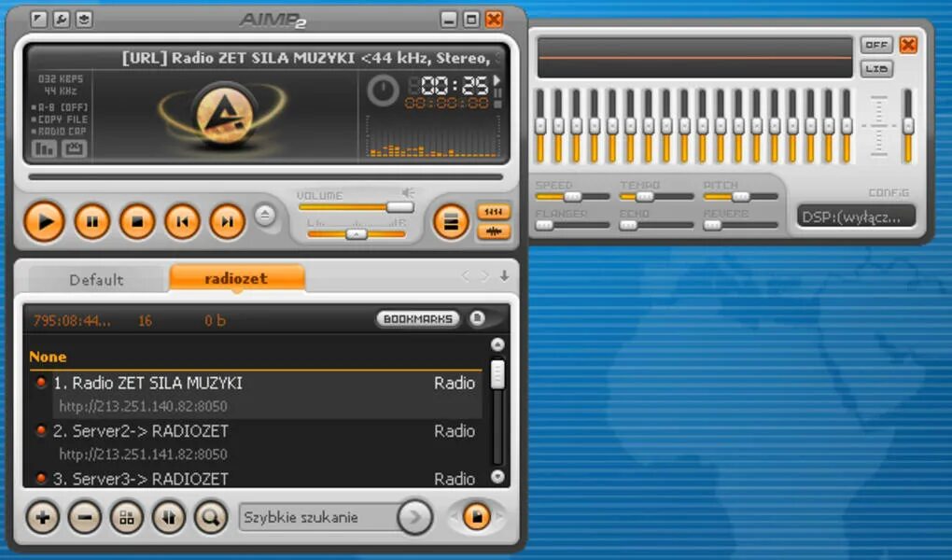Click the orange playlist file button

pyautogui.click(x=477, y=517)
